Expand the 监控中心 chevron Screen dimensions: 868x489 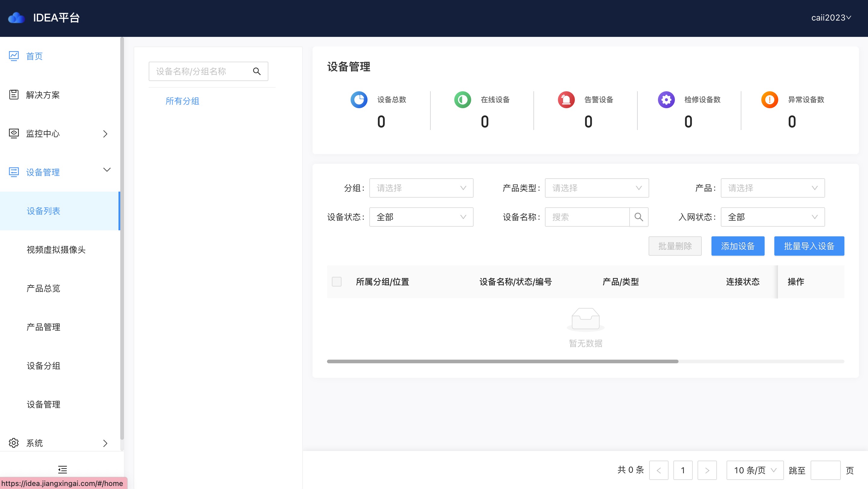(x=105, y=134)
